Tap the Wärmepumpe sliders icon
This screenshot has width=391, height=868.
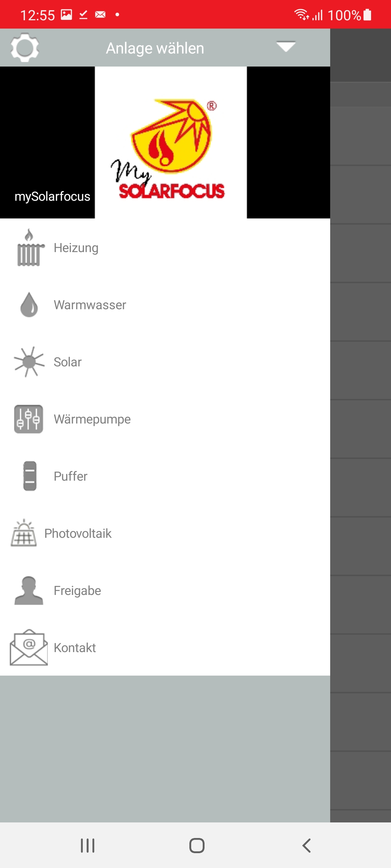click(29, 419)
